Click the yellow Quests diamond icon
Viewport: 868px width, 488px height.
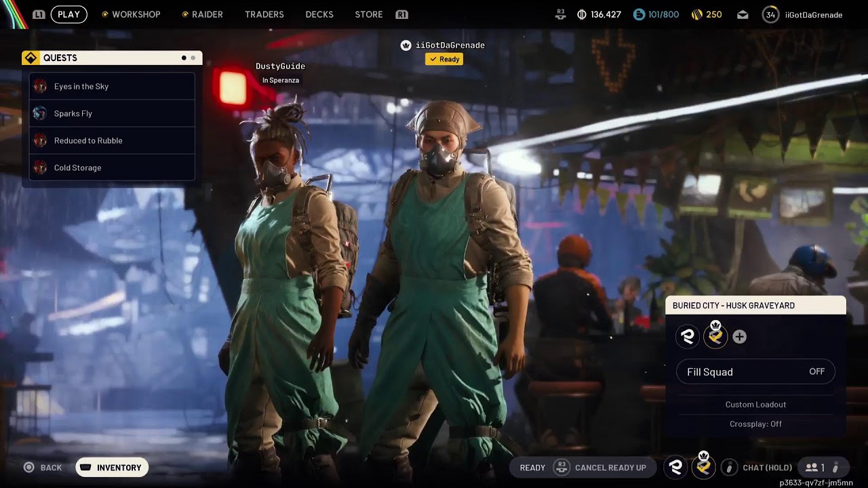(31, 58)
